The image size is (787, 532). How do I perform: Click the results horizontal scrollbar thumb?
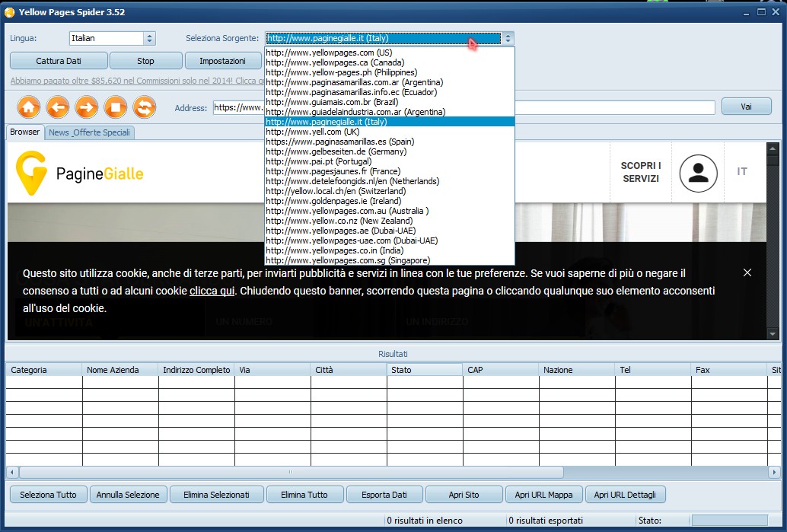(291, 473)
